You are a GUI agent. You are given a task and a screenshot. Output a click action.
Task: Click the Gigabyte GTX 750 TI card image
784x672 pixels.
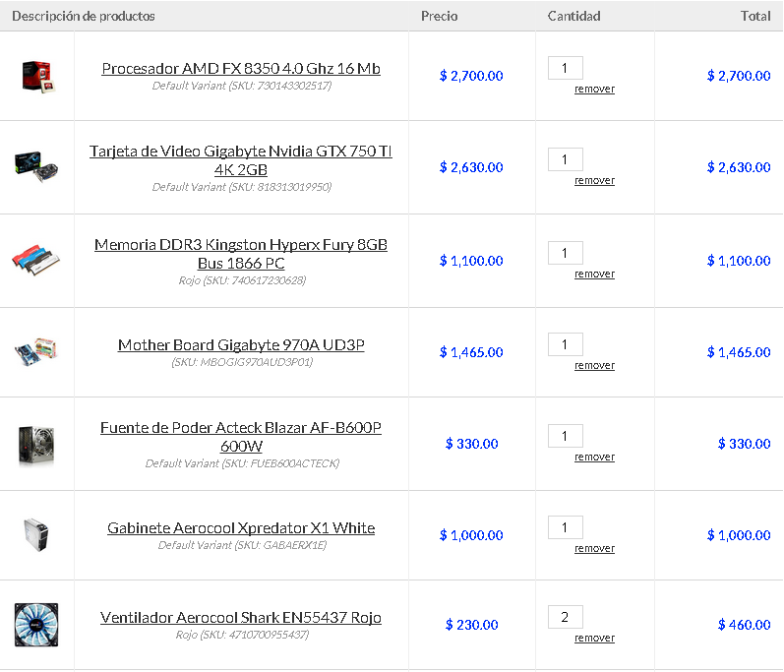coord(36,165)
